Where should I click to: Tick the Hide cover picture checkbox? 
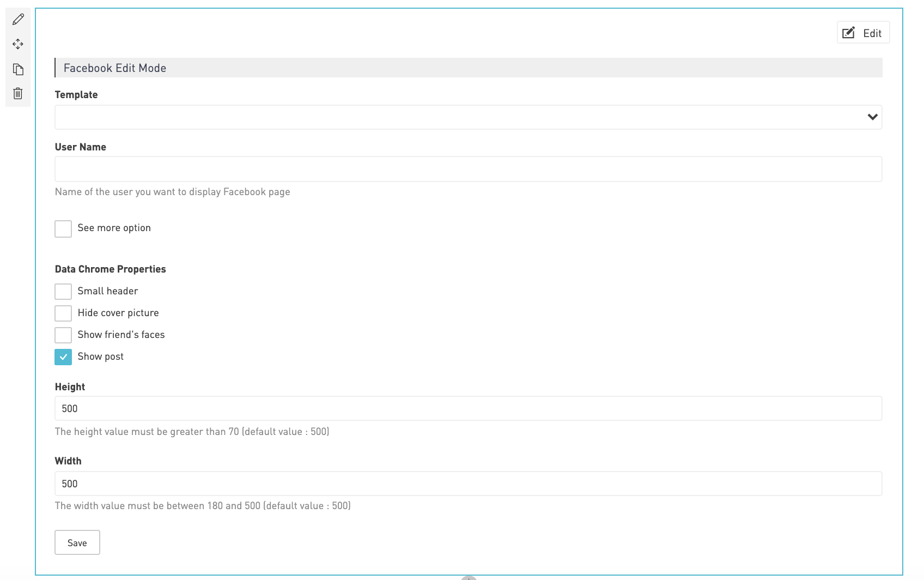click(63, 313)
